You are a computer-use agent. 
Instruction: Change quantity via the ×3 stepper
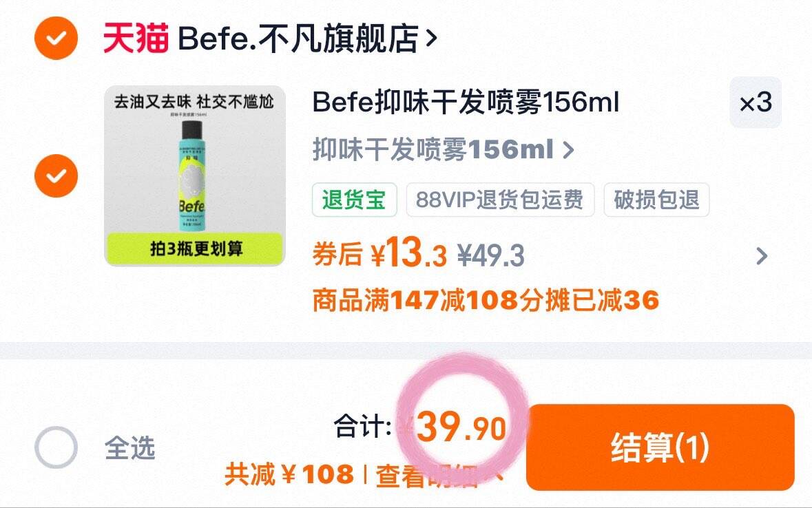756,103
